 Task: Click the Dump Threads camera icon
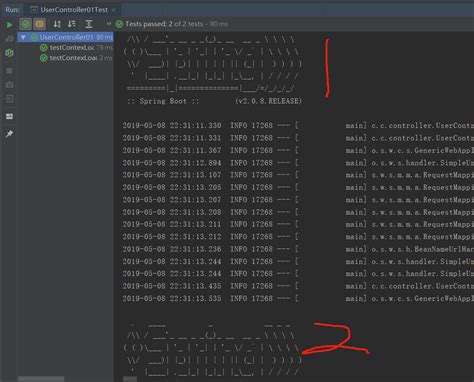point(9,85)
